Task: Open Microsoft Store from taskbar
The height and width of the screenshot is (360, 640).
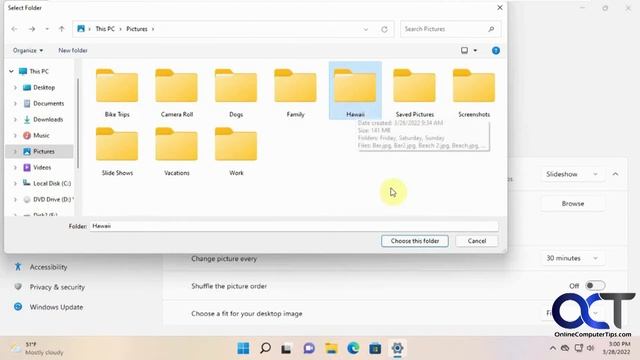Action: 375,348
